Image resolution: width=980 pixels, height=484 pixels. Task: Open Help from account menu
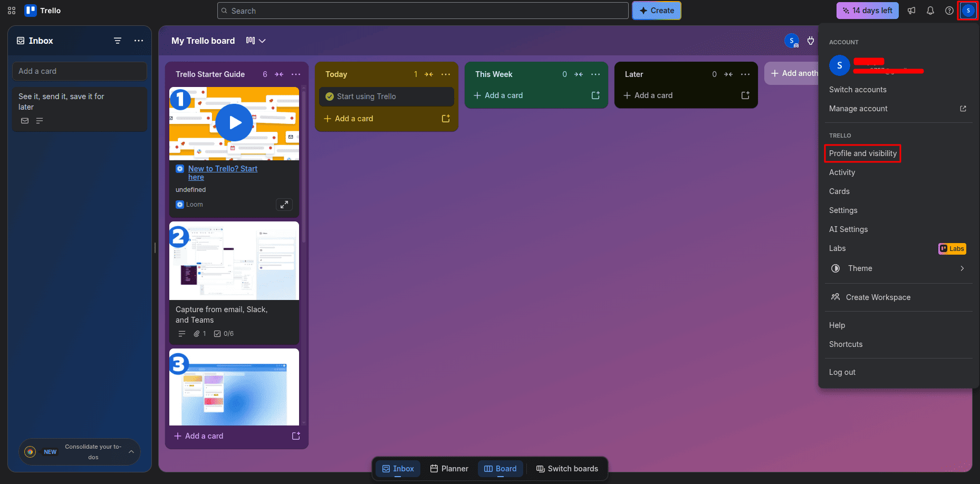pyautogui.click(x=837, y=325)
